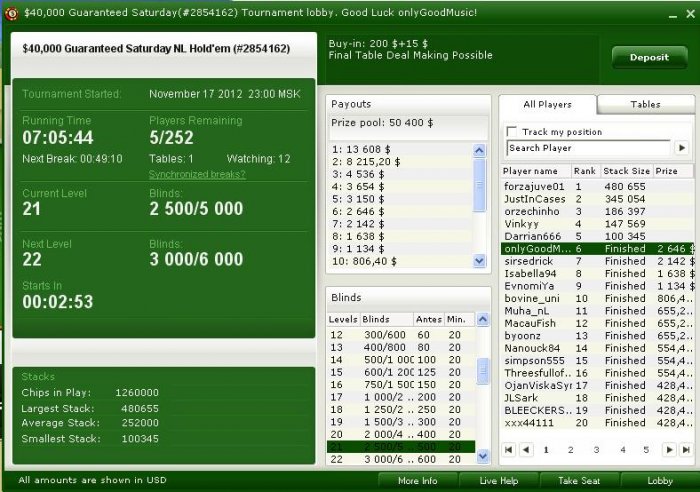Switch to the Tables tab
The width and height of the screenshot is (700, 492).
[x=645, y=104]
